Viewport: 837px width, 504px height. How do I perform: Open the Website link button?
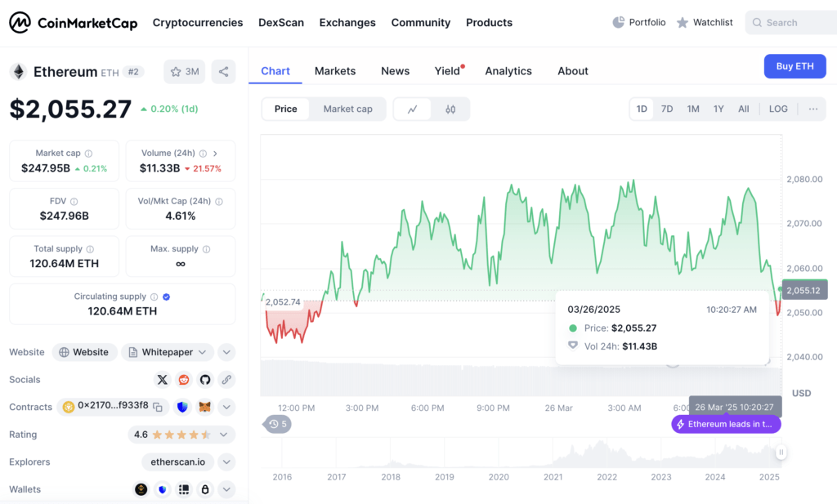[84, 352]
